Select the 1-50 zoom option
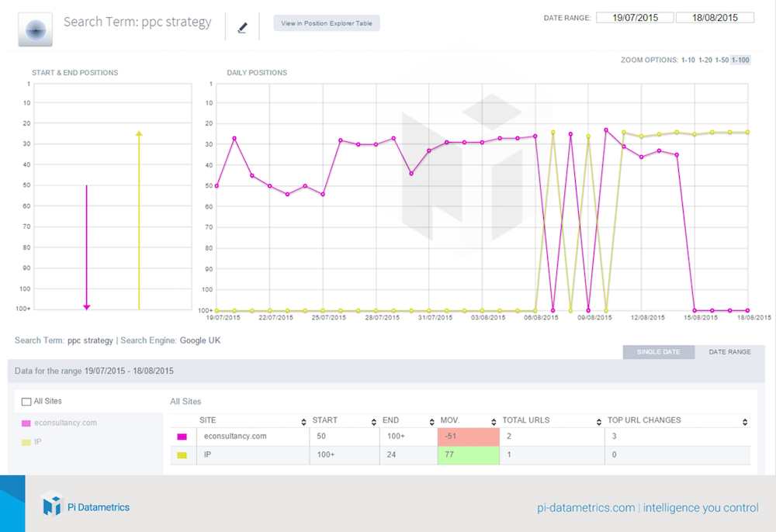The width and height of the screenshot is (776, 532). point(722,60)
